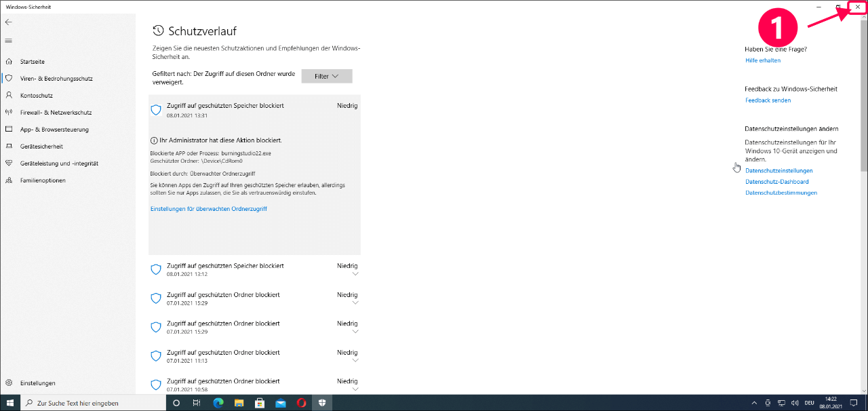Show hidden system tray icons
This screenshot has width=868, height=411.
tap(755, 403)
